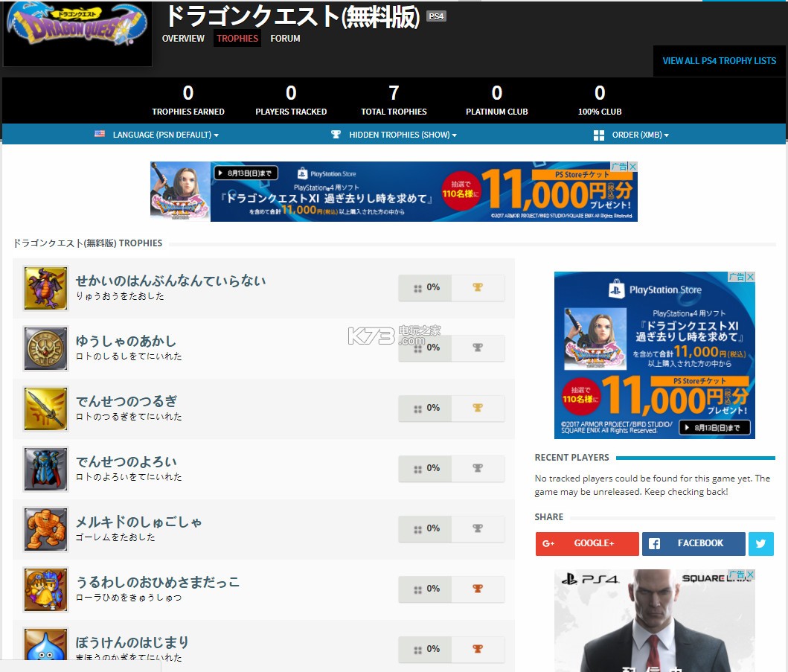Switch to the Overview tab

pos(183,39)
